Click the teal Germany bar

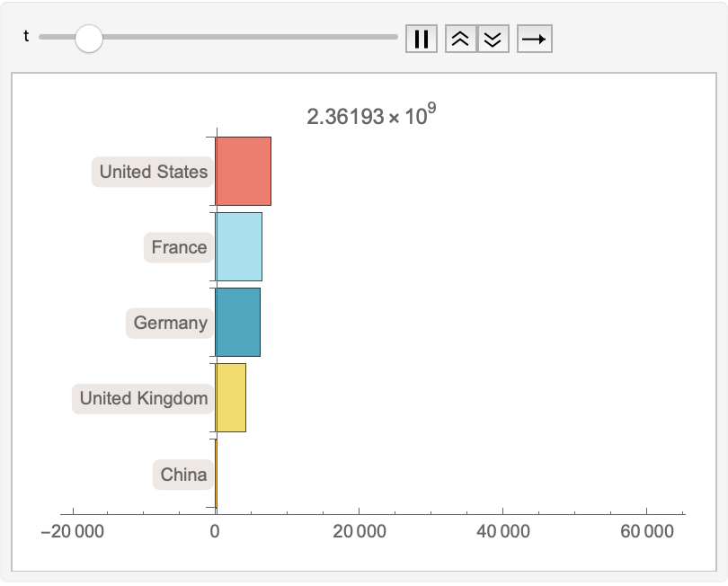(237, 322)
